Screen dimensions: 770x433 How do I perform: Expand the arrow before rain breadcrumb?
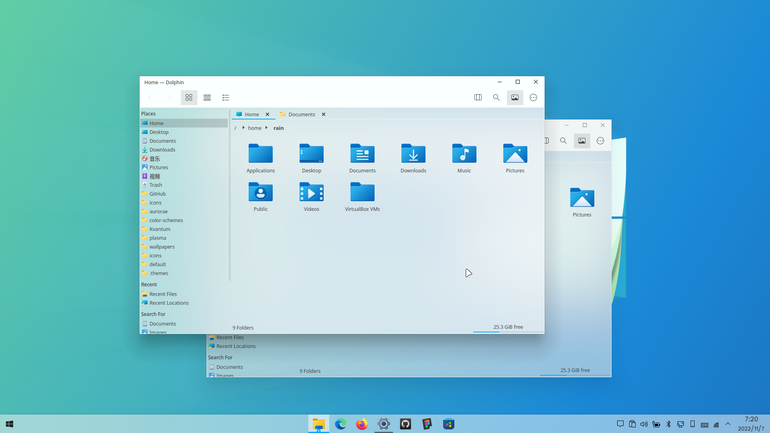(x=266, y=128)
